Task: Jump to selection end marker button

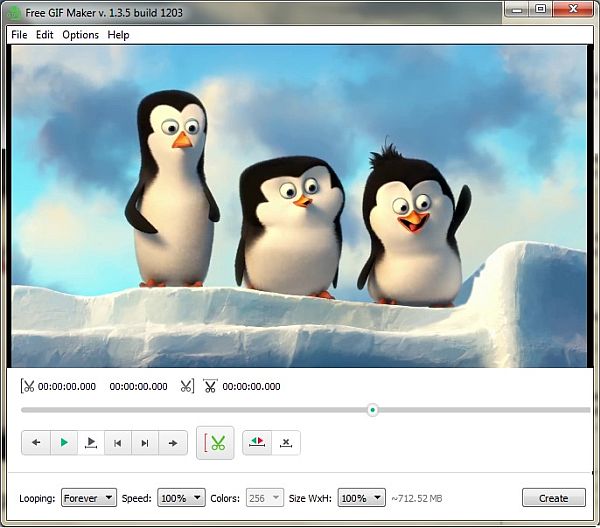Action: pyautogui.click(x=145, y=443)
